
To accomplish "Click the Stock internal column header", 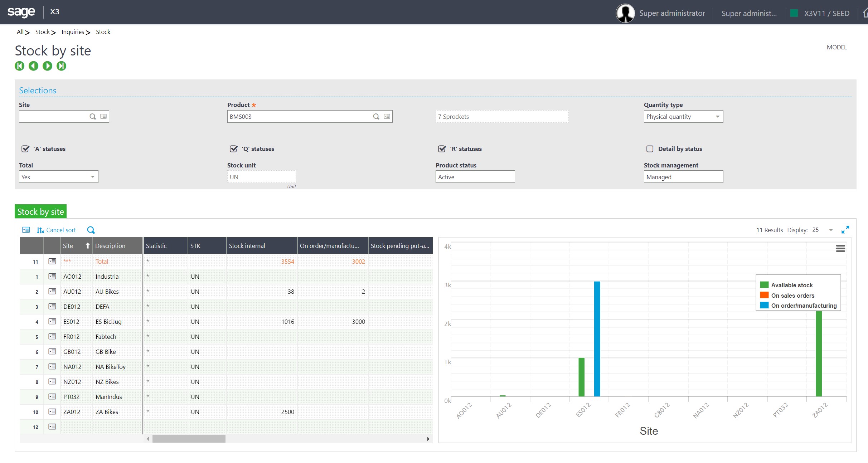I will [262, 246].
